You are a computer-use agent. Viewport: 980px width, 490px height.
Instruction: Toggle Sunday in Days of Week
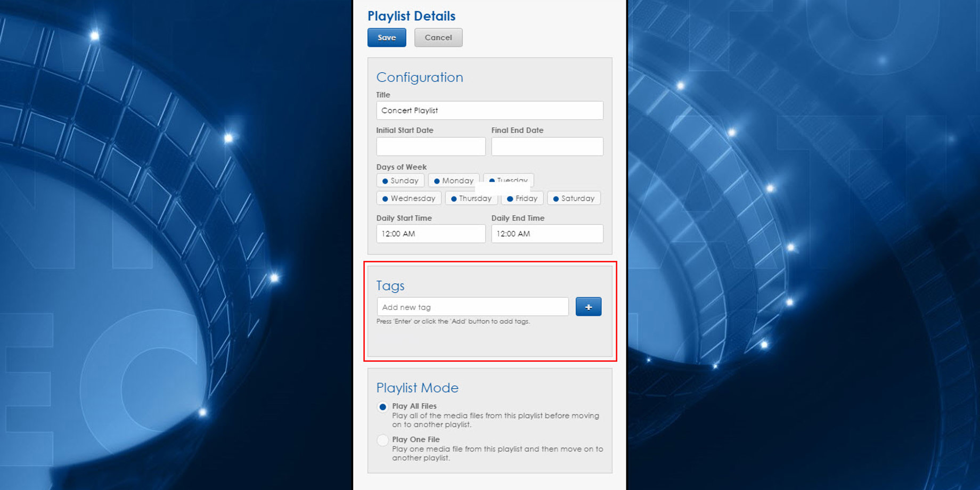400,181
